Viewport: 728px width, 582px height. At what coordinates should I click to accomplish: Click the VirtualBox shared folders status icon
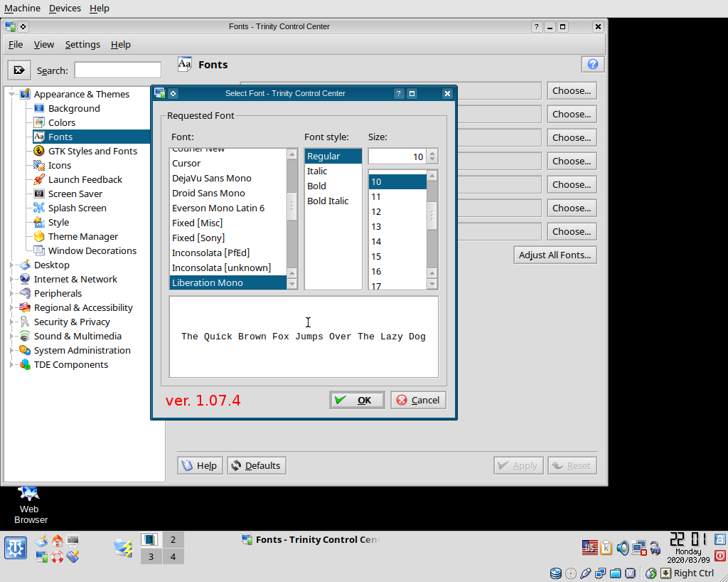(616, 573)
